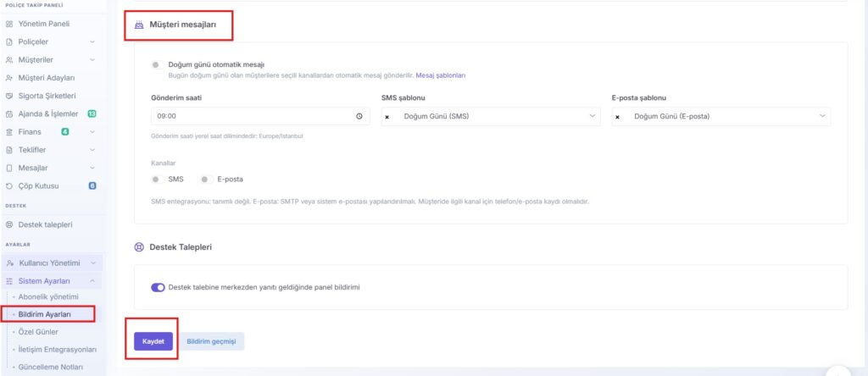
Task: Toggle the SMS channel switch
Action: tap(158, 180)
